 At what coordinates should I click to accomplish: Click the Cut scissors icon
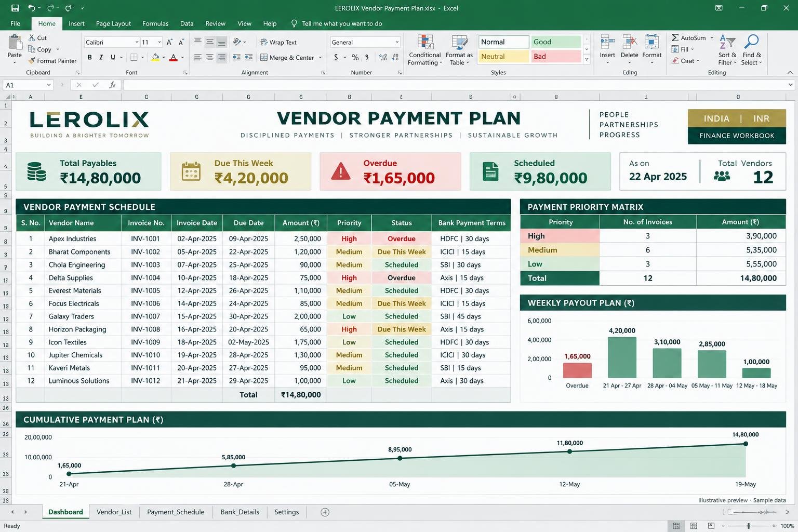point(32,37)
